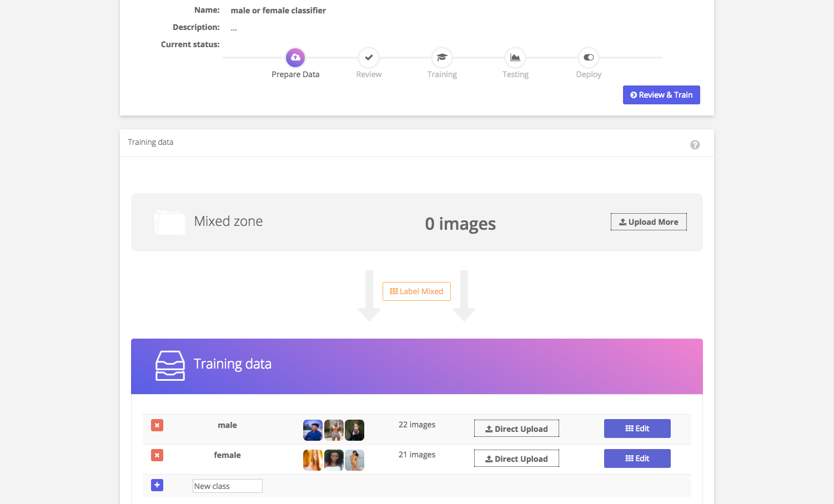
Task: Edit the female class images
Action: (637, 458)
